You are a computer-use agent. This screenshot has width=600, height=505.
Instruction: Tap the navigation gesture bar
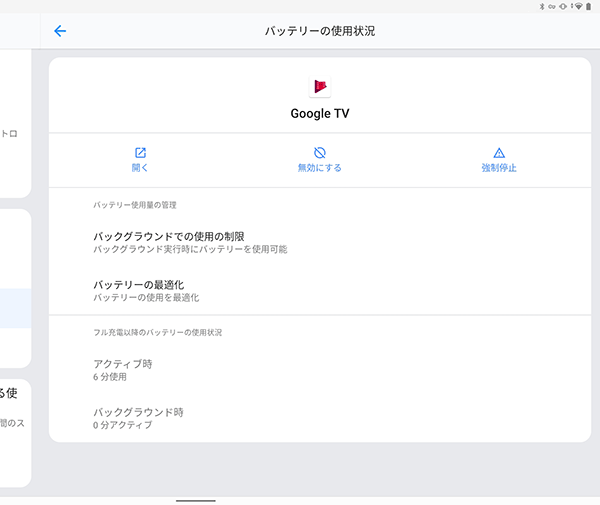[x=196, y=500]
